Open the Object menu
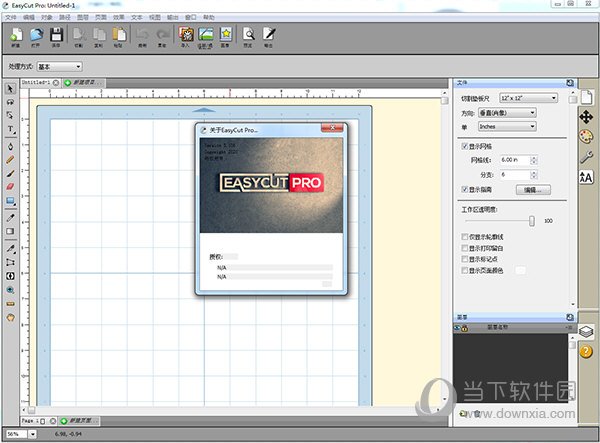 point(47,18)
